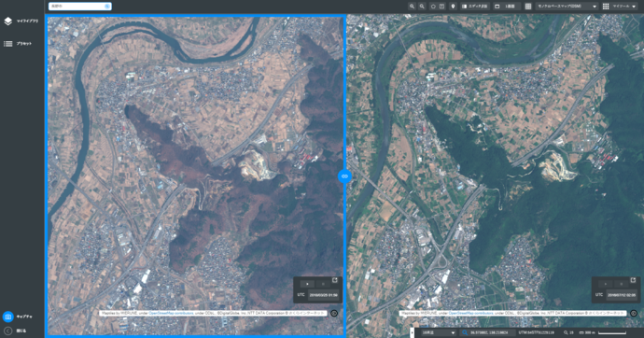
Task: Click the search icon in place search box
Action: click(x=106, y=7)
